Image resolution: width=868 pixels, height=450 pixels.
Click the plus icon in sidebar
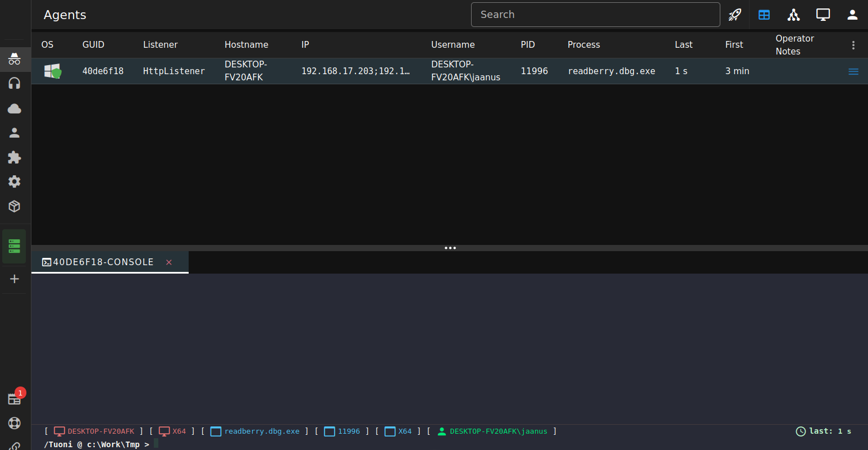(15, 279)
